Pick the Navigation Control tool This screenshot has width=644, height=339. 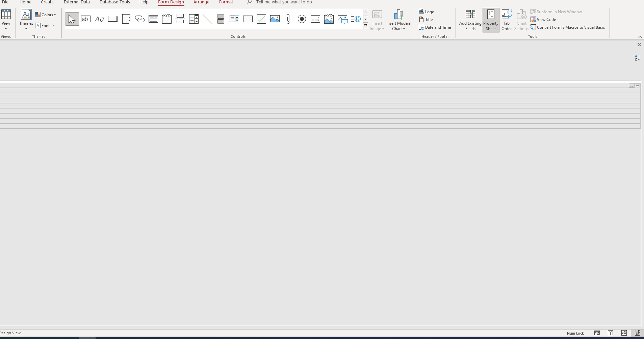coord(153,19)
